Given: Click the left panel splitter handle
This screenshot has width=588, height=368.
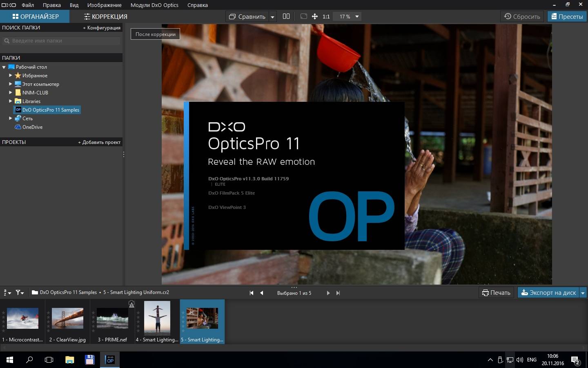Looking at the screenshot, I should click(124, 154).
